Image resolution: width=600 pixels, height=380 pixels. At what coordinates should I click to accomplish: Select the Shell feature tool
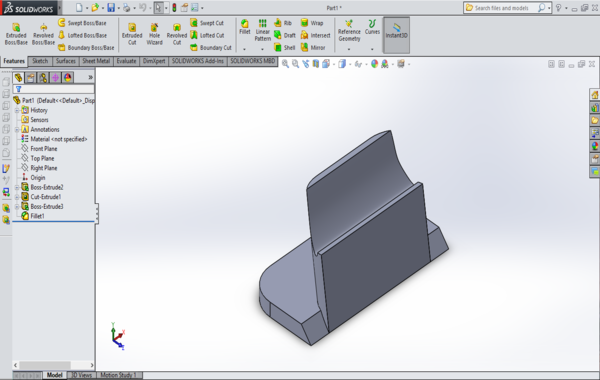285,47
